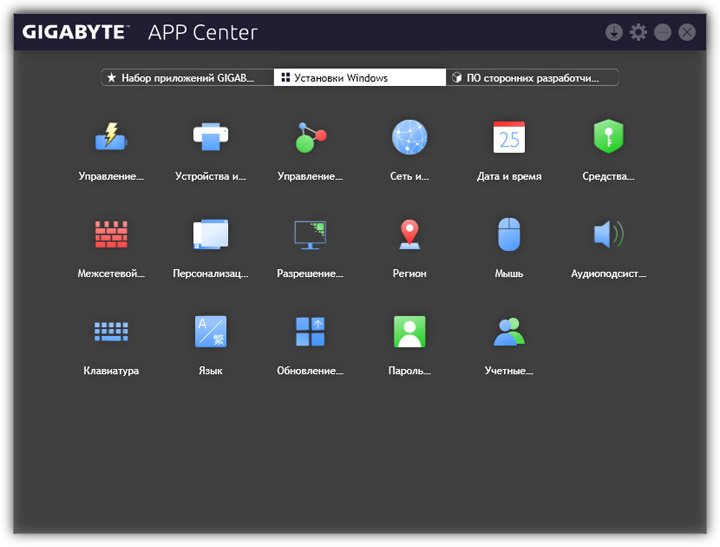Open Персонализация icon

pyautogui.click(x=210, y=234)
